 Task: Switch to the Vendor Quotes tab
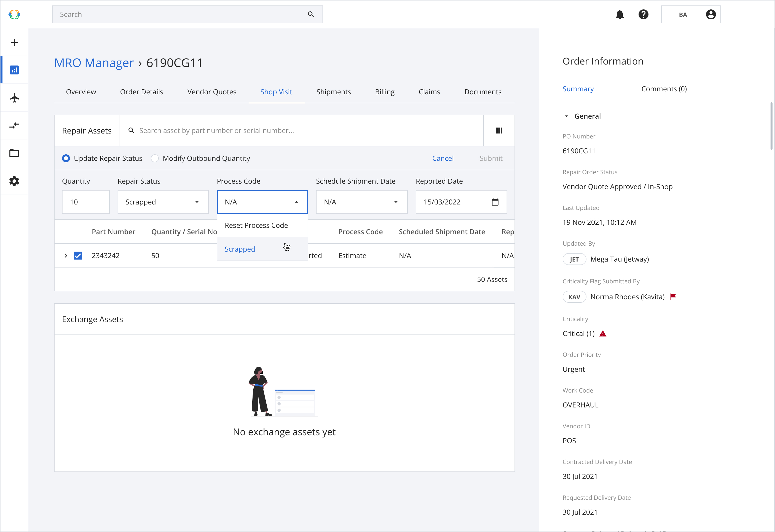coord(212,92)
